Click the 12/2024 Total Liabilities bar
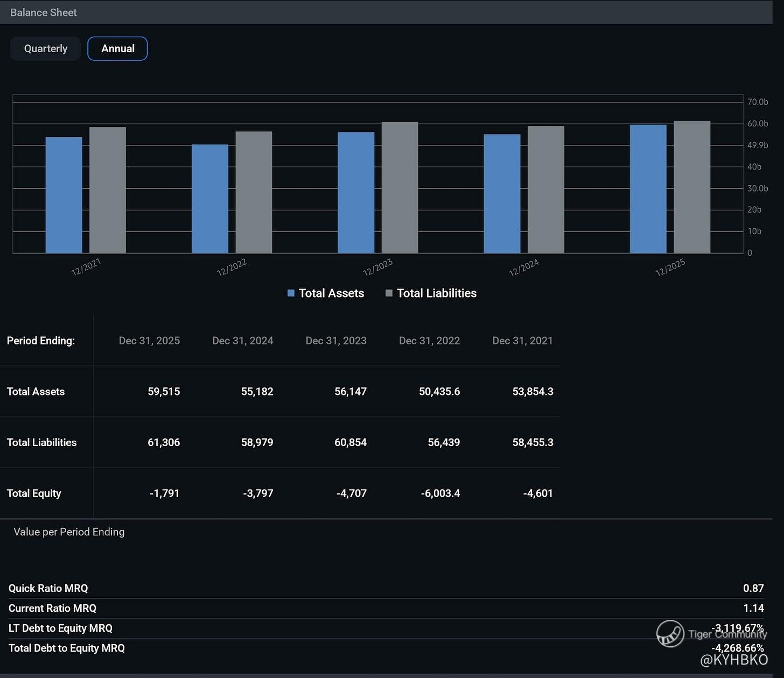 [546, 189]
